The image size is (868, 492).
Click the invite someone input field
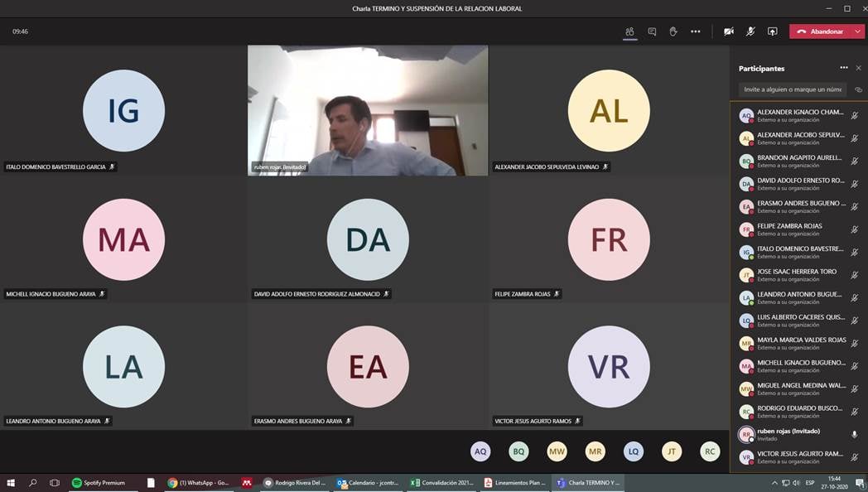point(792,89)
